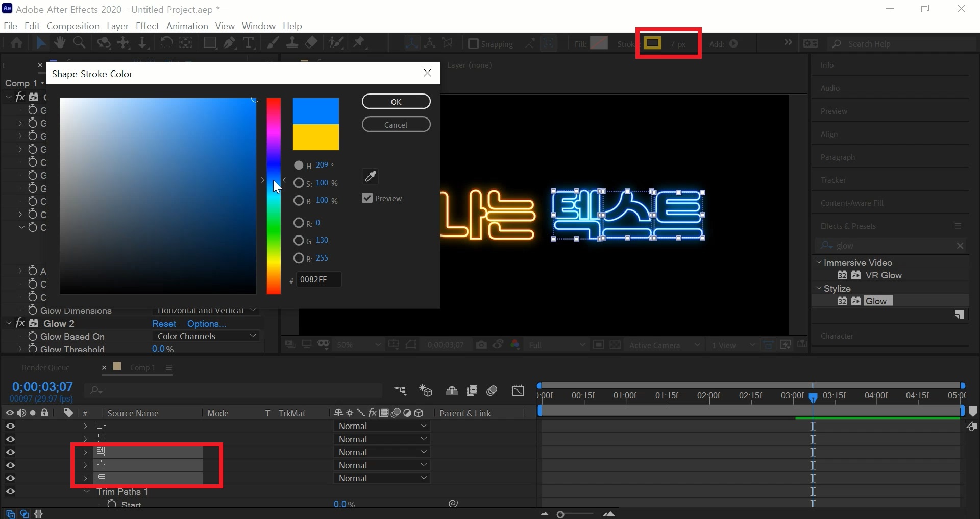Click inside saturation-brightness color field
The image size is (980, 519).
(158, 196)
